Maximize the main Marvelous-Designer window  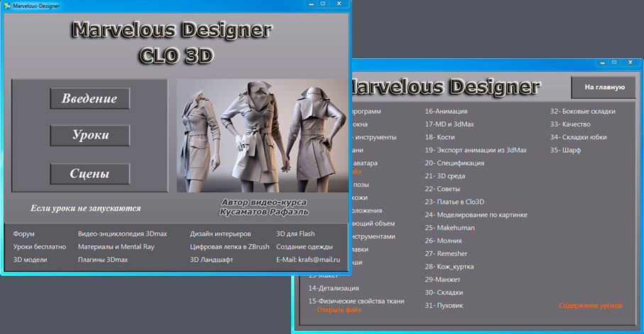click(x=323, y=4)
